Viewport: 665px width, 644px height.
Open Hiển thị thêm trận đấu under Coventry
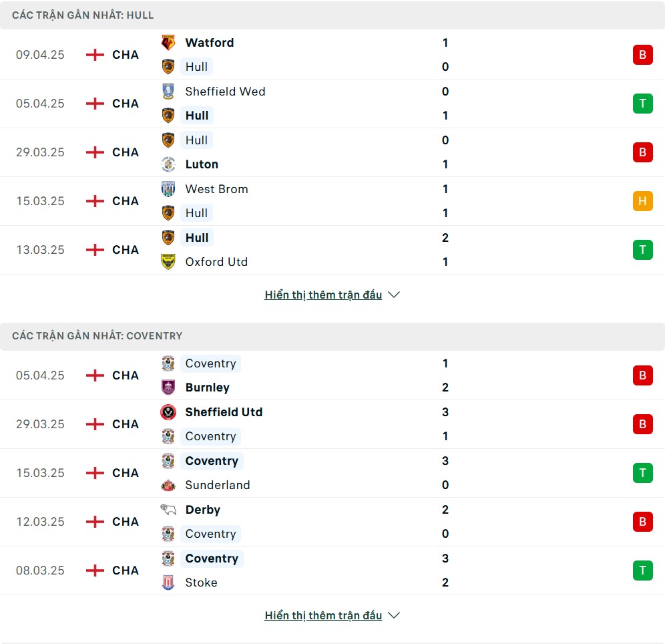click(x=323, y=615)
